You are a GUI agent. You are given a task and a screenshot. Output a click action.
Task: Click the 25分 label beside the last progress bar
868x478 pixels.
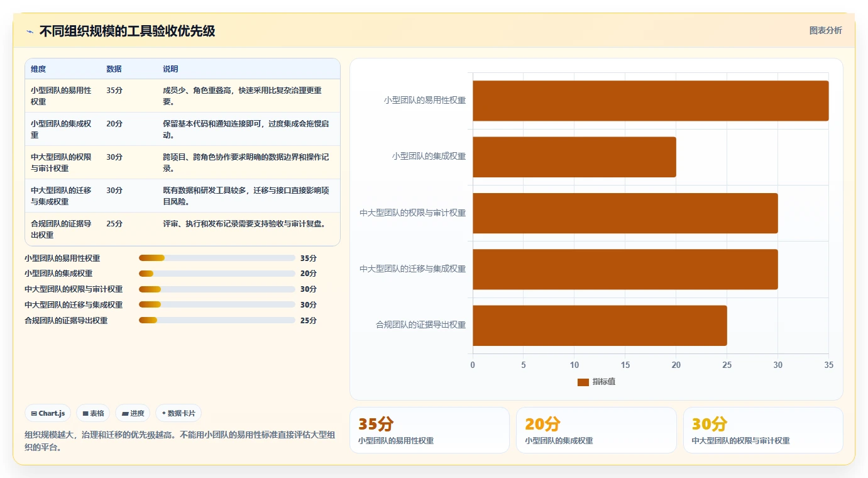pos(309,320)
